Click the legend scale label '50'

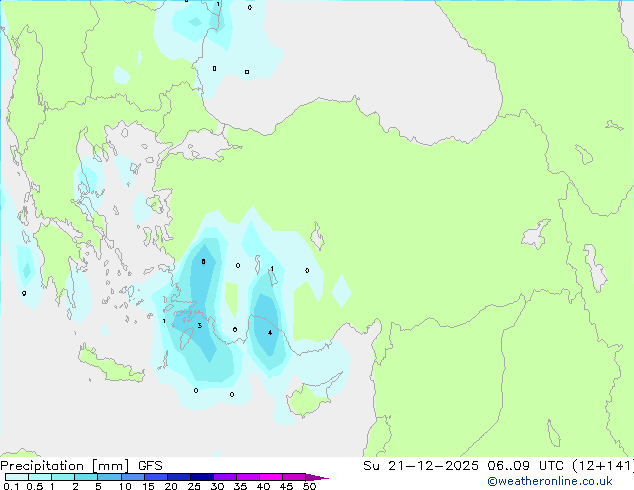(309, 486)
